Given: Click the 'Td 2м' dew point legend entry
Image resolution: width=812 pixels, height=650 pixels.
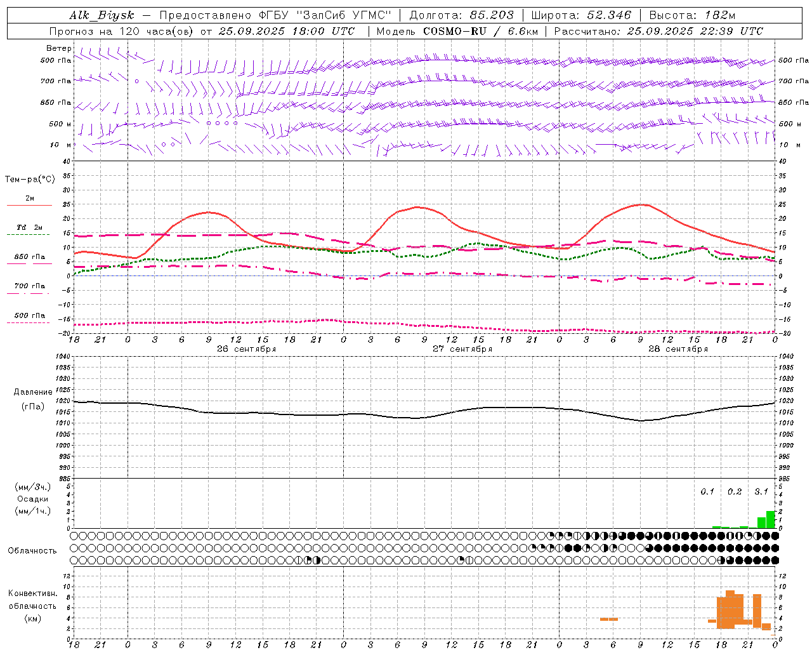Looking at the screenshot, I should (x=30, y=227).
